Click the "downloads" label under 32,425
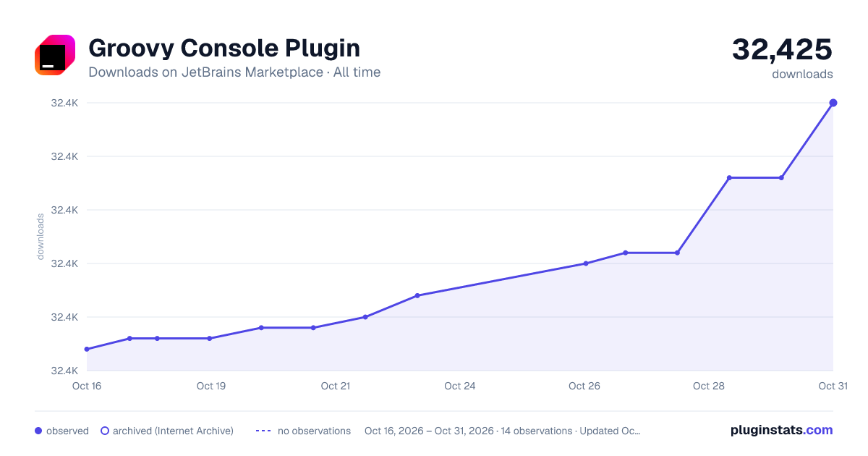This screenshot has width=868, height=456. 802,74
